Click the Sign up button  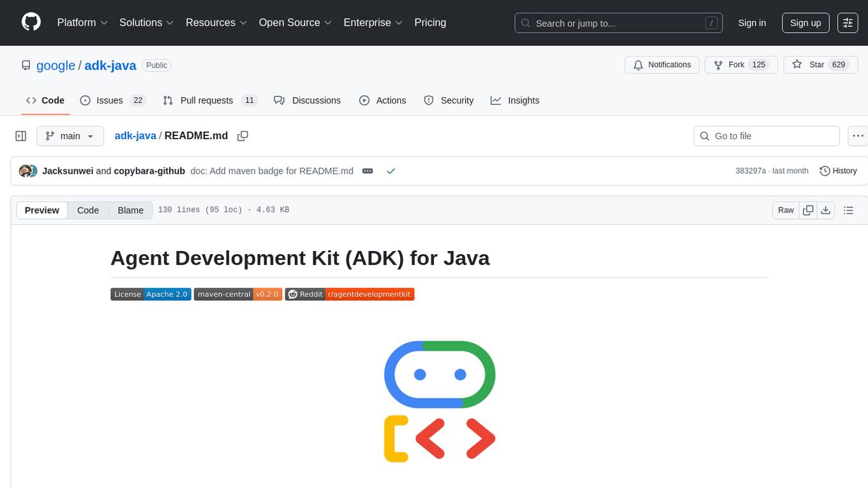(805, 22)
